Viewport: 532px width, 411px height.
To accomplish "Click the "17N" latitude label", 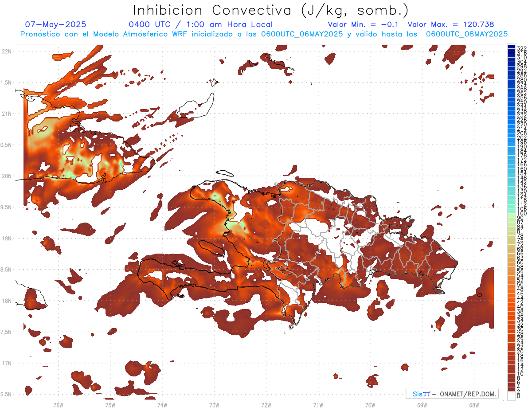I will pyautogui.click(x=7, y=363).
